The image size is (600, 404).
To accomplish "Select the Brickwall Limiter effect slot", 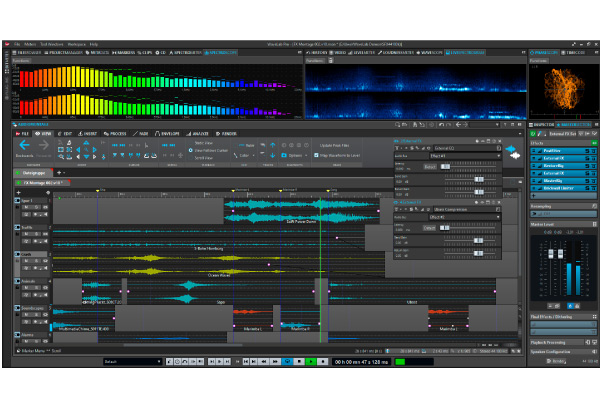I will click(x=563, y=188).
